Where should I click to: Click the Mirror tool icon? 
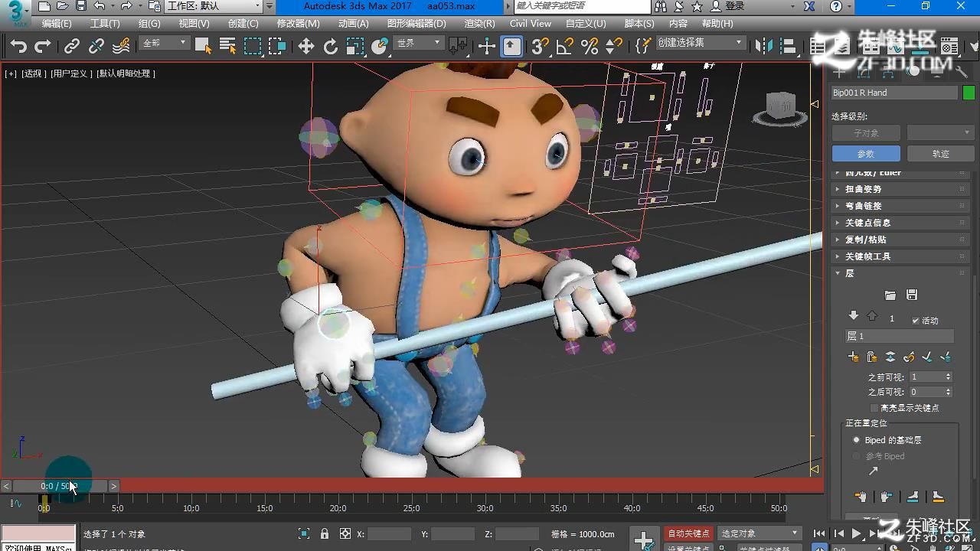click(x=763, y=47)
